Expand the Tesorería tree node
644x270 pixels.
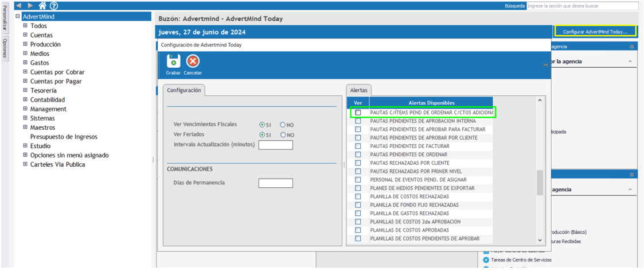25,91
